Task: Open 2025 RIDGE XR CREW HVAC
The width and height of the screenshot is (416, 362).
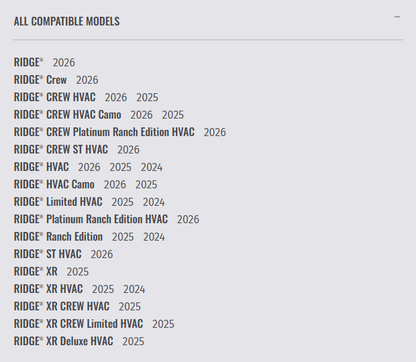Action: point(130,306)
